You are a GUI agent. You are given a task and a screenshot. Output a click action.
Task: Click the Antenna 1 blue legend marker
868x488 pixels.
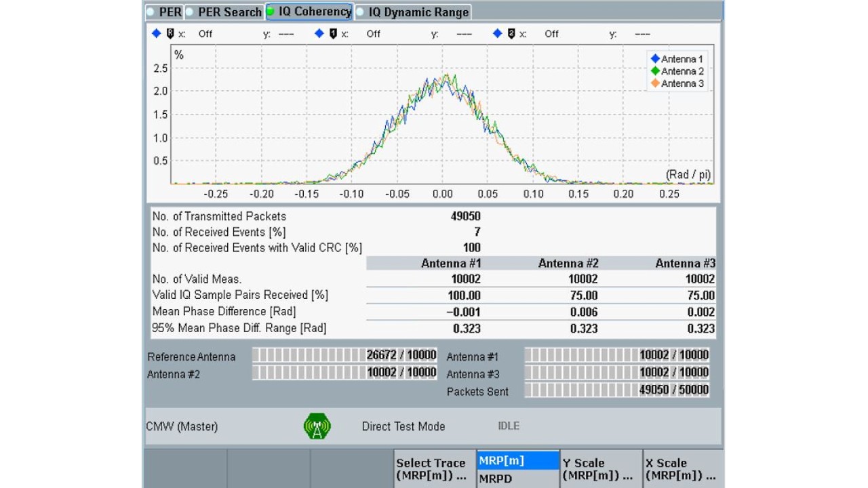655,59
